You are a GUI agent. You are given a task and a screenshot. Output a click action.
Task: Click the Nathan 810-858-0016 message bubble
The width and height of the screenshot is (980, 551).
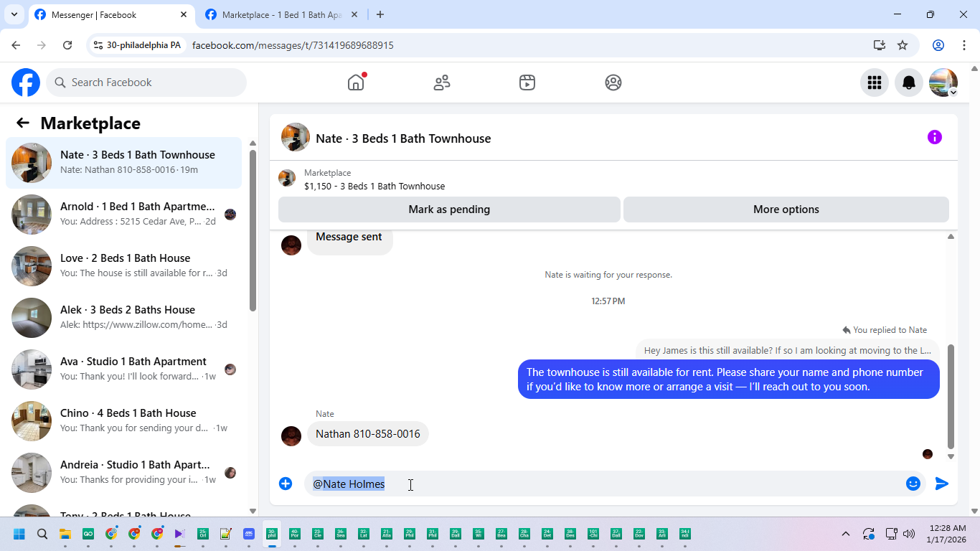pyautogui.click(x=368, y=434)
